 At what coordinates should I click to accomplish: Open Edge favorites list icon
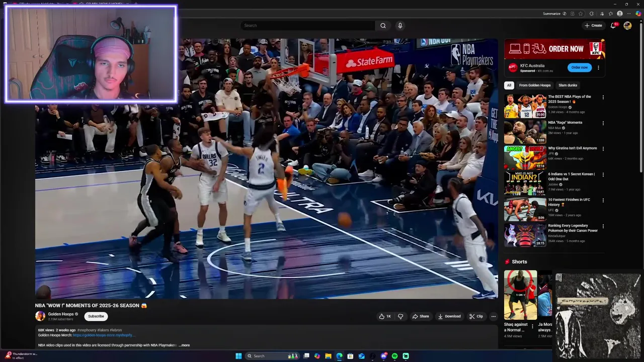(x=611, y=14)
